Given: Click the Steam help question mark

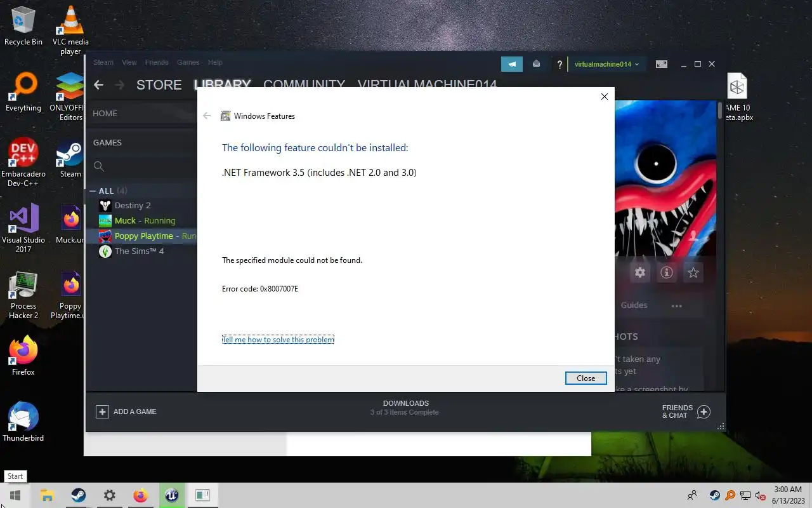Looking at the screenshot, I should point(559,64).
